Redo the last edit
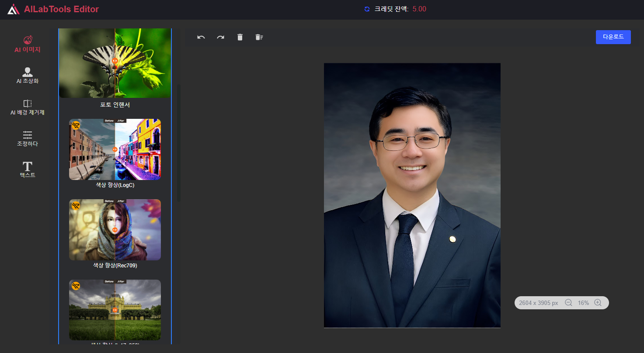Image resolution: width=644 pixels, height=353 pixels. click(220, 37)
